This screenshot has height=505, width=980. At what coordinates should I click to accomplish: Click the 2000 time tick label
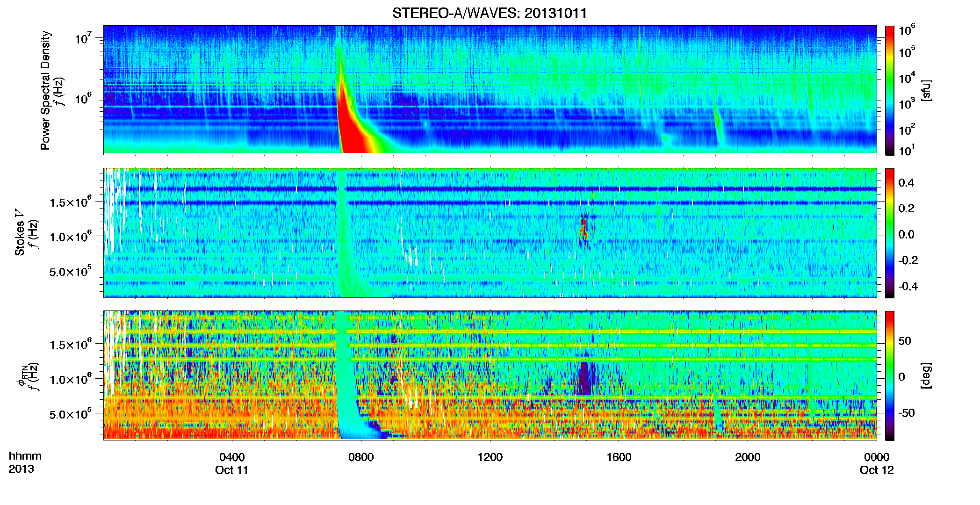tap(748, 457)
